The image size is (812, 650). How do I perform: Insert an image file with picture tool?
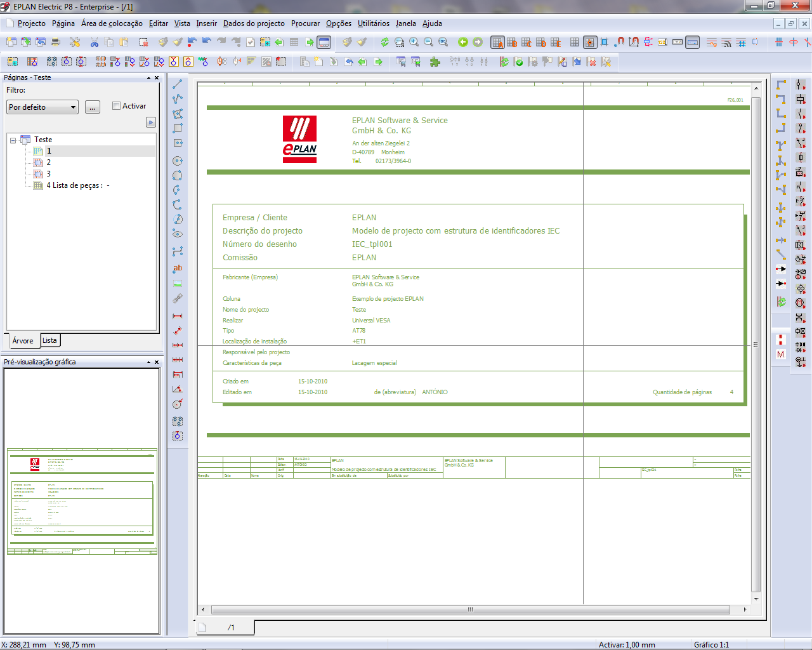point(178,284)
